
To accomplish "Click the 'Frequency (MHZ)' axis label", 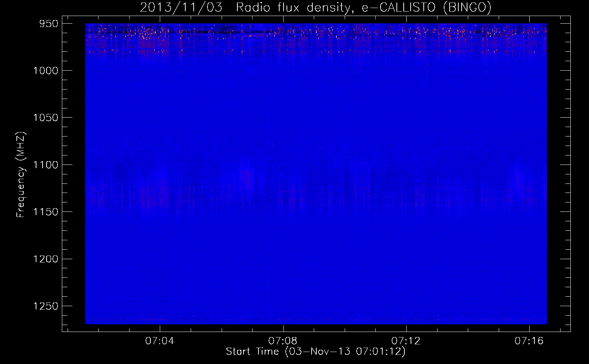I will (21, 175).
